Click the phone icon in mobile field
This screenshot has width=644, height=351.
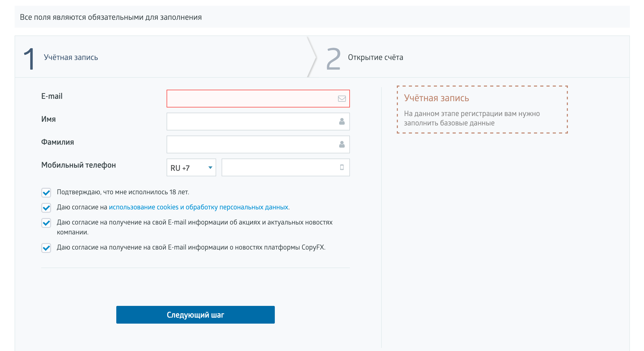(342, 167)
